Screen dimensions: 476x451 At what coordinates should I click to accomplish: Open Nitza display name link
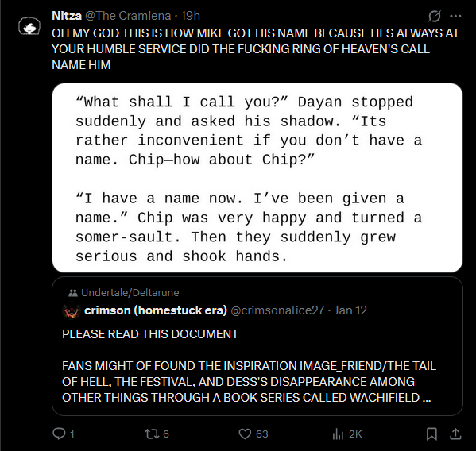(67, 16)
